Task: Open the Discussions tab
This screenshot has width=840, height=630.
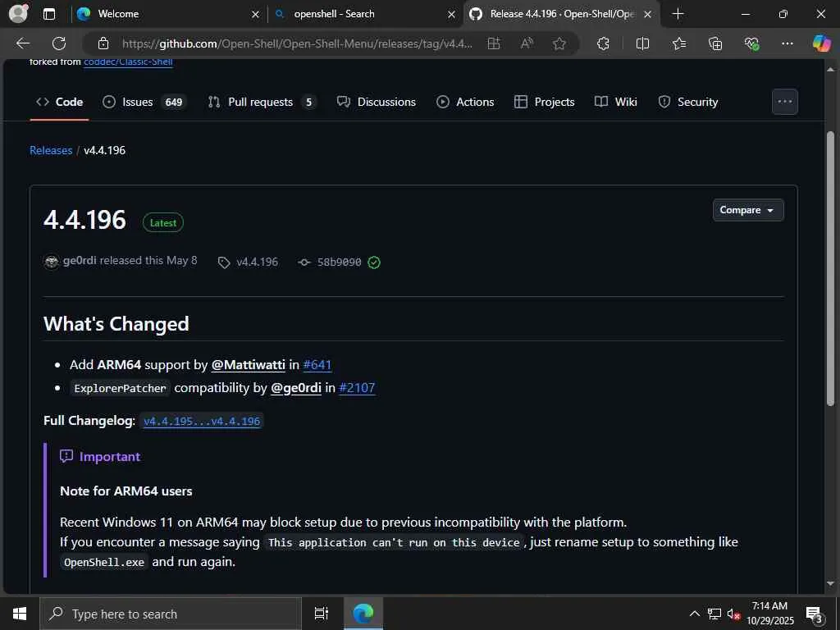Action: (x=376, y=102)
